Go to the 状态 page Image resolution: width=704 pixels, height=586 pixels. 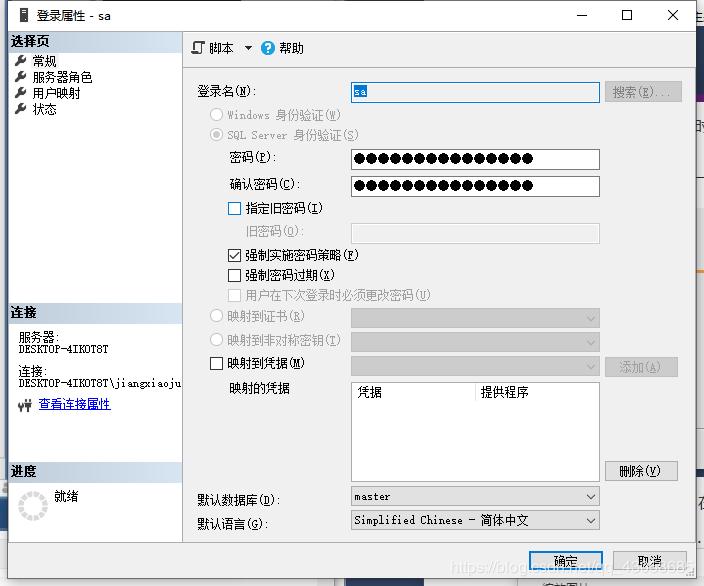[44, 109]
